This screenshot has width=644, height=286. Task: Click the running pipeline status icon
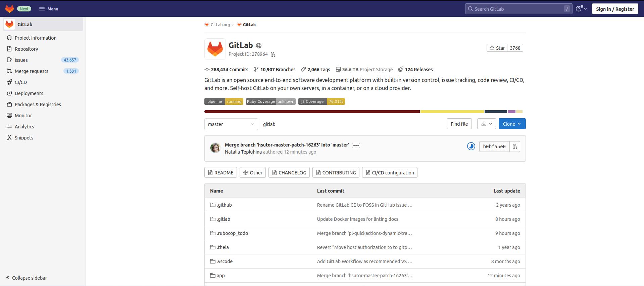[471, 146]
